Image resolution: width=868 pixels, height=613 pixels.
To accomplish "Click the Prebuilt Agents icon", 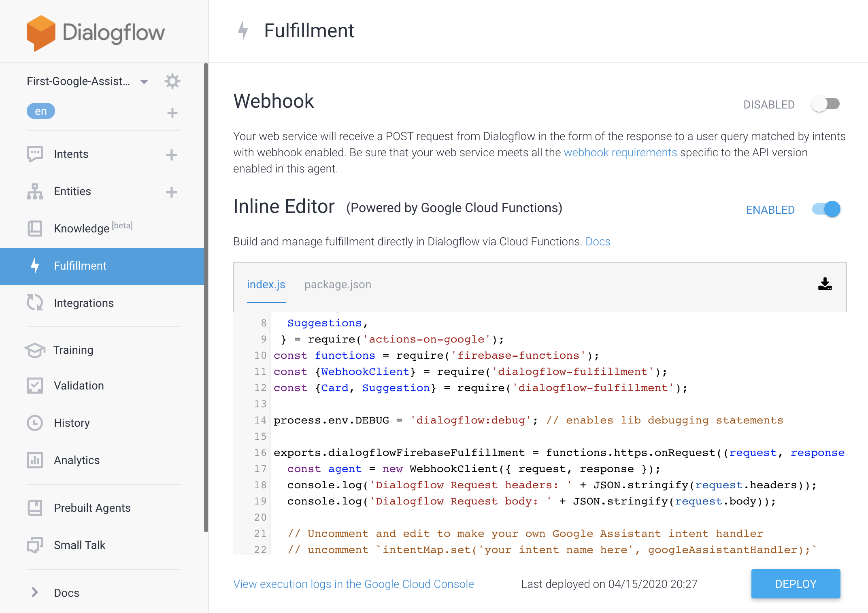I will (35, 508).
